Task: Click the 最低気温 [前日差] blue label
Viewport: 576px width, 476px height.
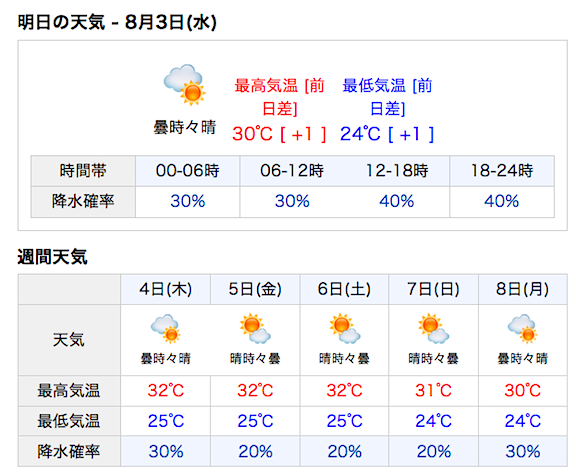Action: pos(387,97)
